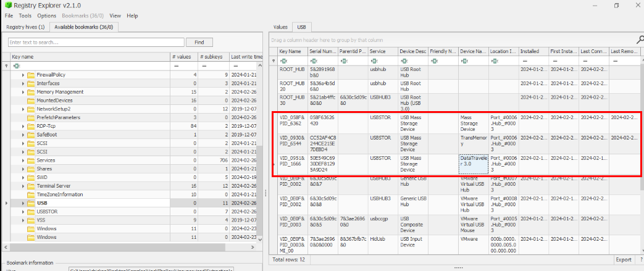644x271 pixels.
Task: Expand the Terminal Server key node
Action: (23, 186)
